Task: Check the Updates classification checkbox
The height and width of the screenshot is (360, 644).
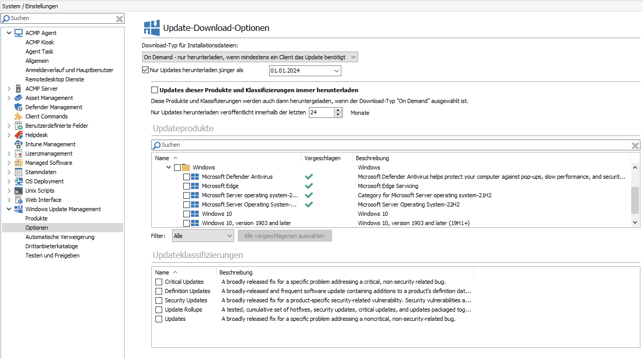Action: tap(159, 319)
